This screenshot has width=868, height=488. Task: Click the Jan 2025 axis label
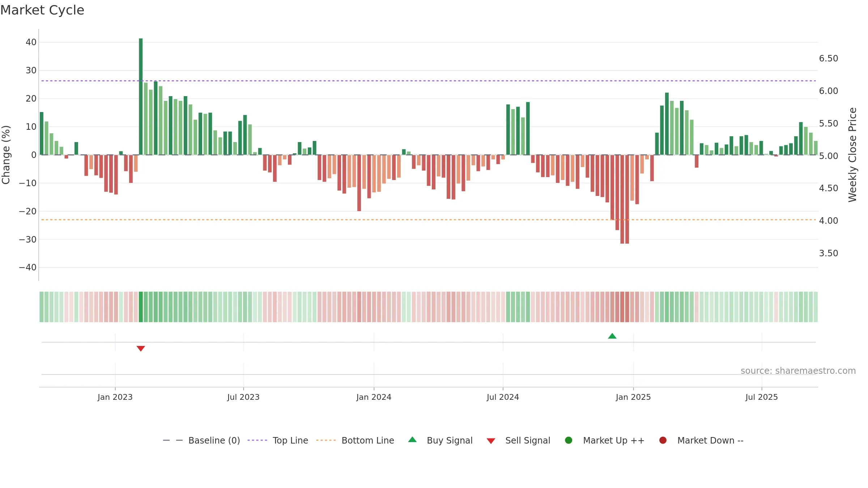coord(633,397)
